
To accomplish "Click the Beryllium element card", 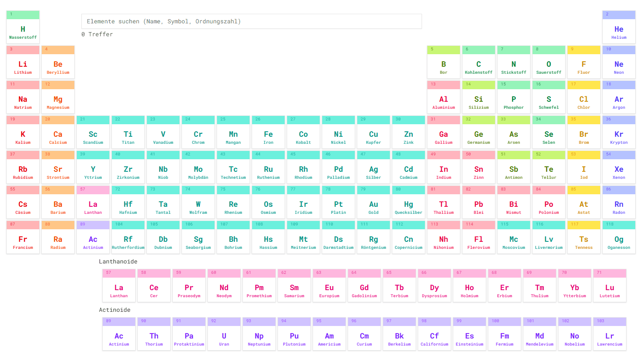I will point(58,62).
